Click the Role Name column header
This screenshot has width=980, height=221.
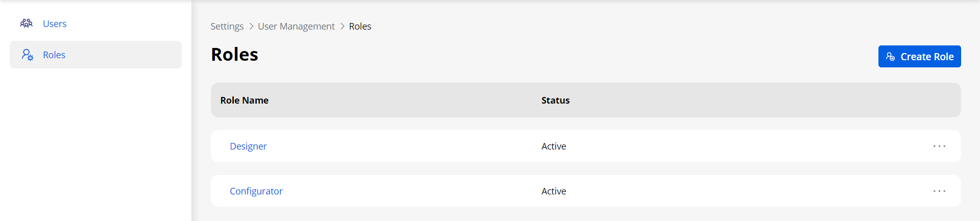244,101
